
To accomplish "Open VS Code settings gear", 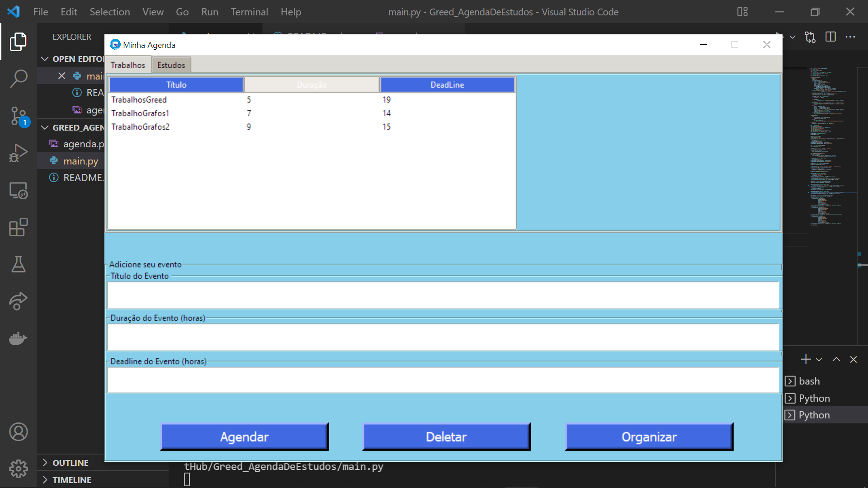I will coord(18,469).
